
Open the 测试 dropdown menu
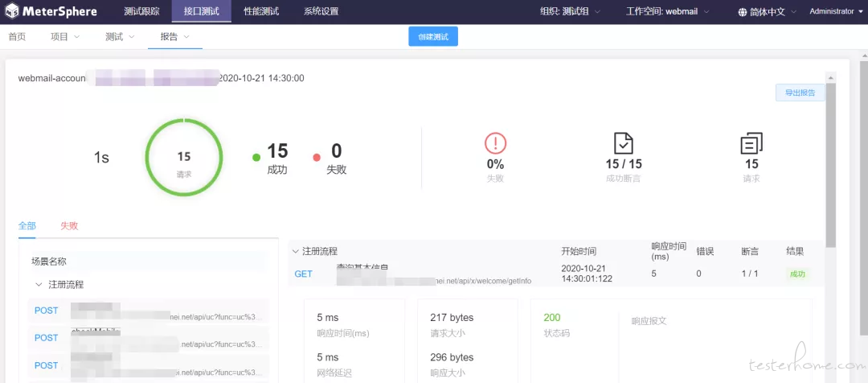click(120, 37)
